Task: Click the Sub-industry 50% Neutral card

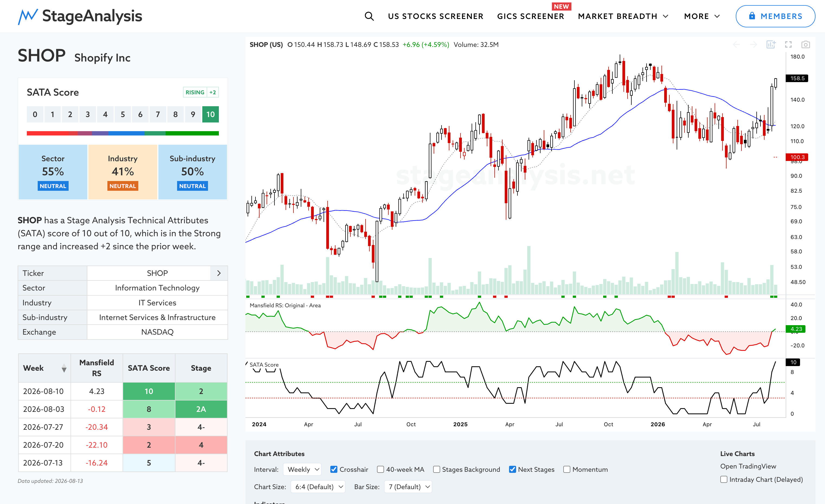Action: point(193,172)
